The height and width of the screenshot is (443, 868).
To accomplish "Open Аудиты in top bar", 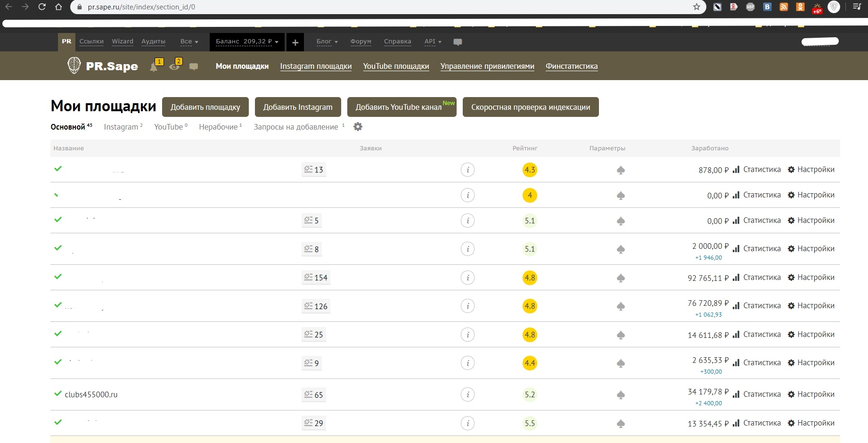I will [153, 41].
